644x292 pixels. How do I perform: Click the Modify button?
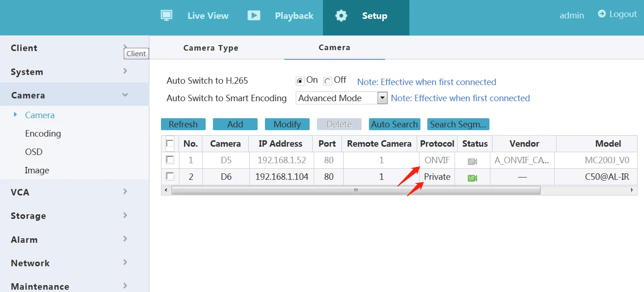287,124
